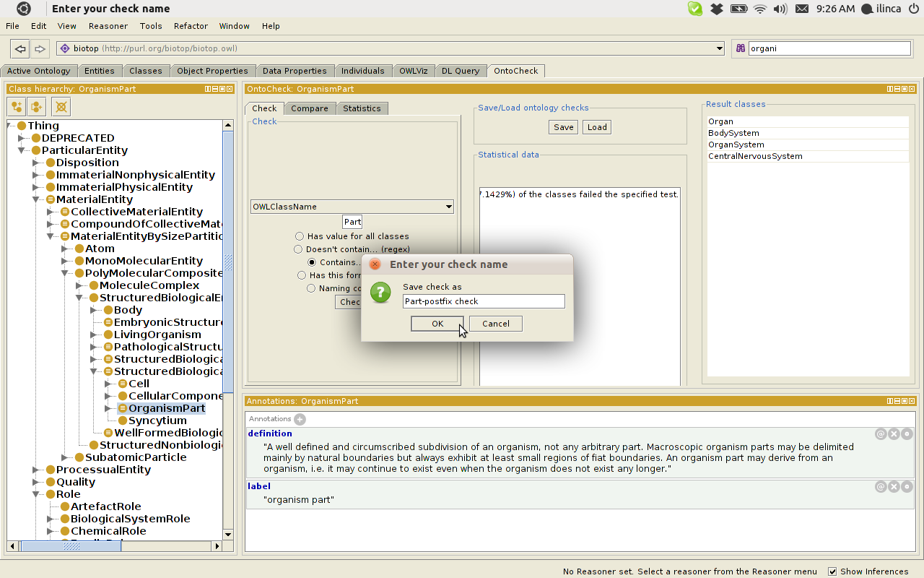Image resolution: width=924 pixels, height=578 pixels.
Task: Open the Object Properties tab
Action: tap(212, 71)
